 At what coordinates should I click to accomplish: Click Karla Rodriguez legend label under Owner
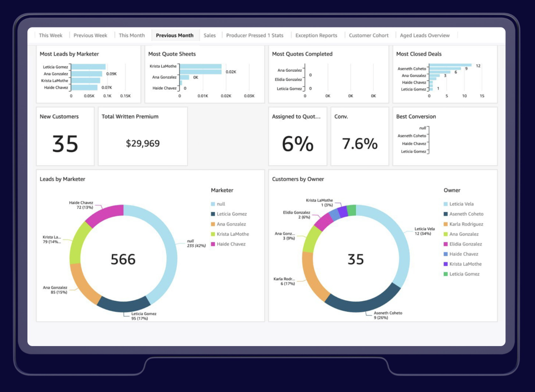[x=466, y=224]
